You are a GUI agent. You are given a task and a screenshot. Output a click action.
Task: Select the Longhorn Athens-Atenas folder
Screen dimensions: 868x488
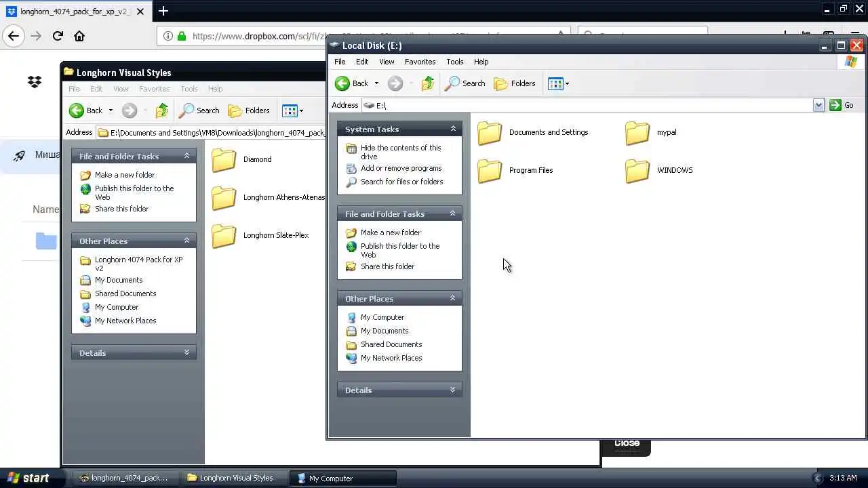click(269, 198)
